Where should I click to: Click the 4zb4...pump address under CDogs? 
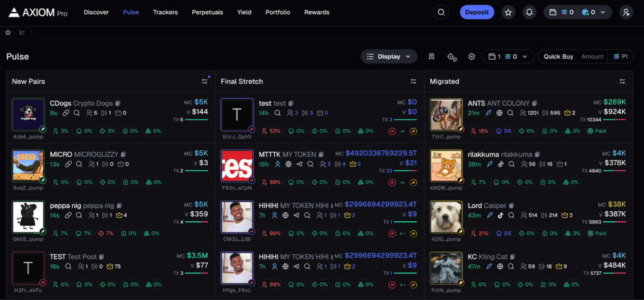pos(28,136)
